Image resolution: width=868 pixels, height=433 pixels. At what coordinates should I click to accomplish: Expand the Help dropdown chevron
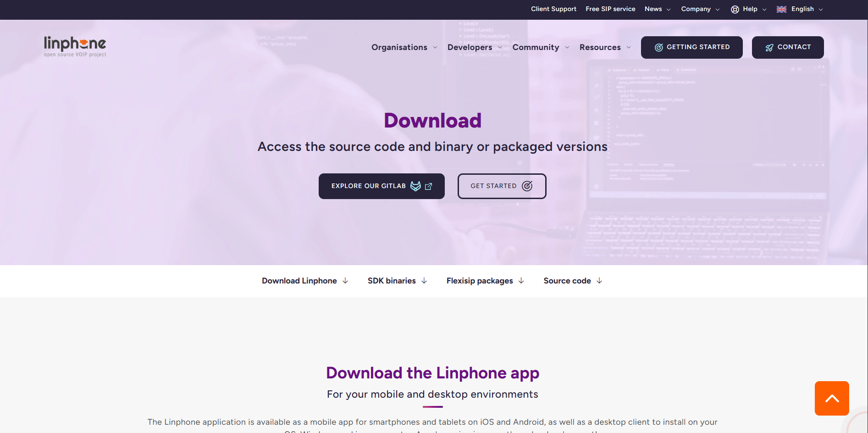click(764, 10)
